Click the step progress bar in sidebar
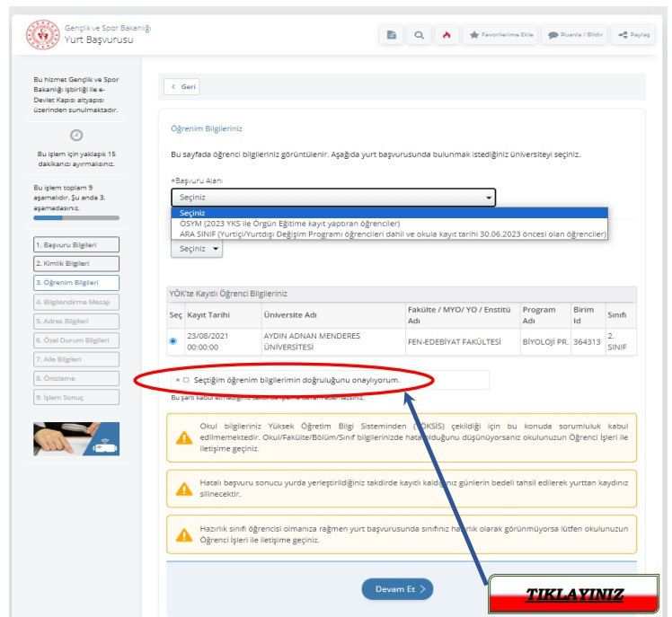 (76, 217)
